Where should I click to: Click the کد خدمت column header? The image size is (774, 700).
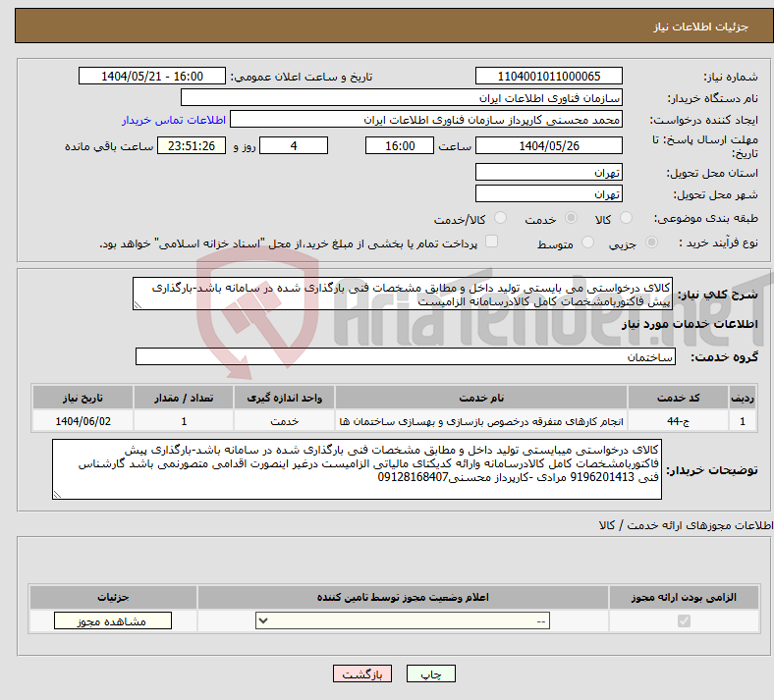679,398
